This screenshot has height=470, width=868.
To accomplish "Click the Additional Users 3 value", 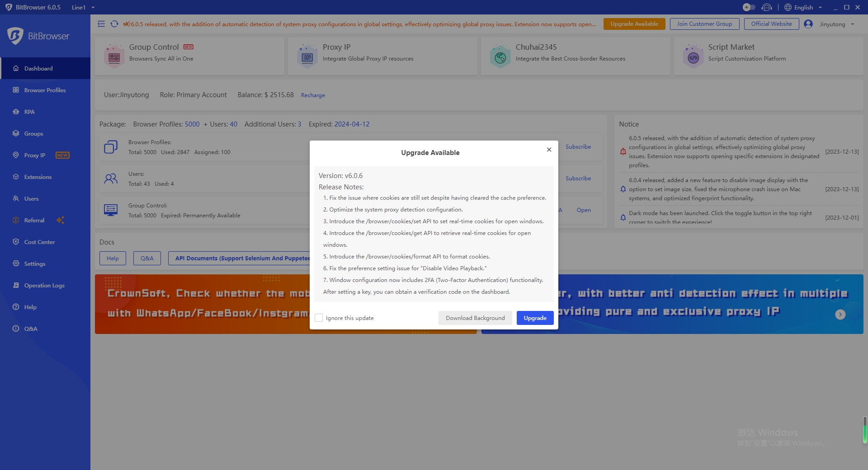I will tap(299, 124).
